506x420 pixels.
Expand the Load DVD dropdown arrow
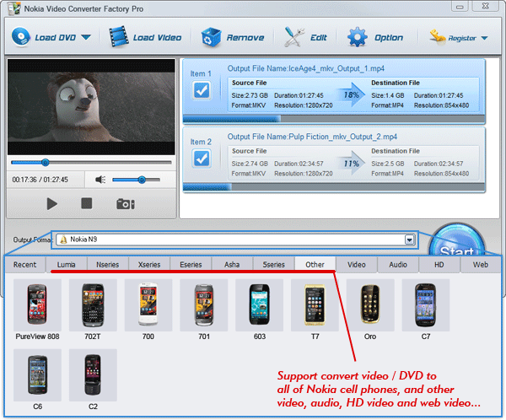pos(86,37)
